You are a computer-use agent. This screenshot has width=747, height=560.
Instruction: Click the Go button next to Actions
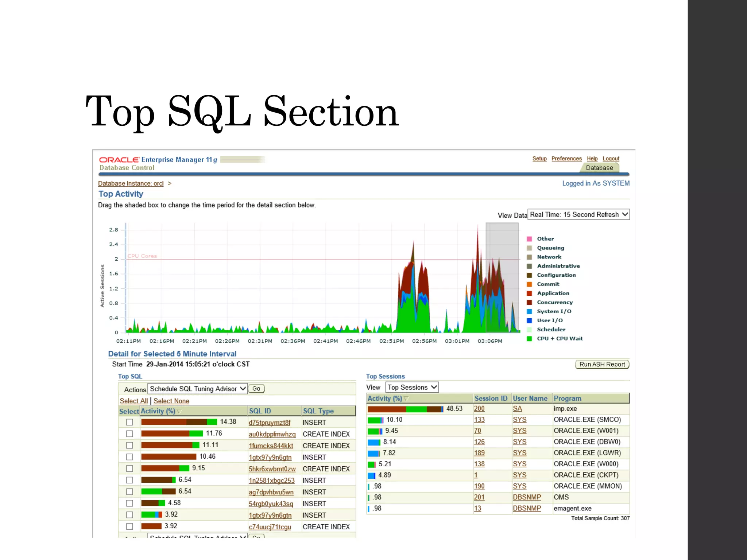pos(256,389)
